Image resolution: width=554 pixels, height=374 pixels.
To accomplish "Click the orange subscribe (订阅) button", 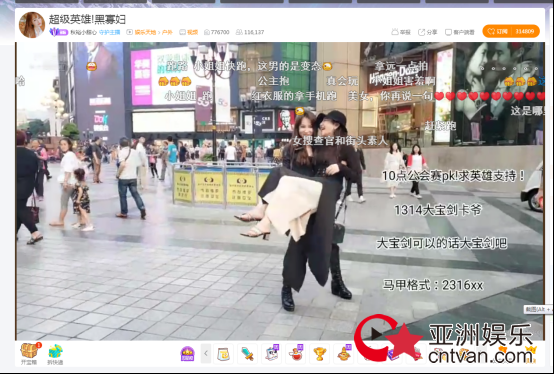I will [x=511, y=31].
